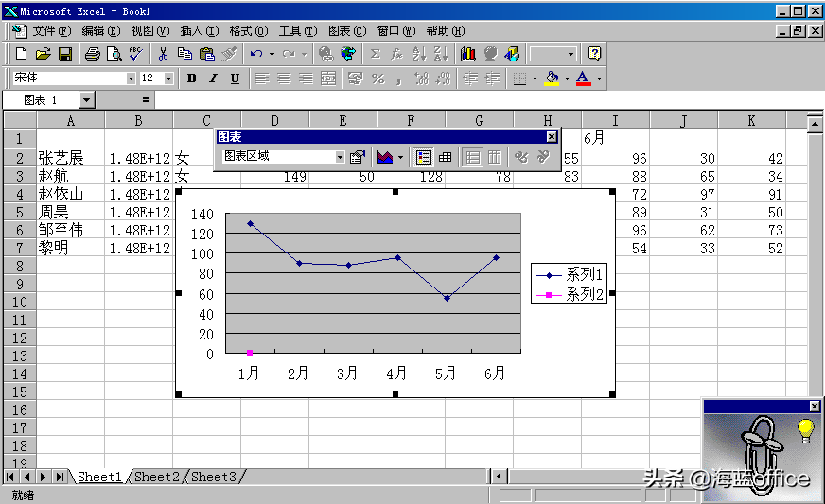Toggle Underline formatting
Screen dimensions: 825x504
tap(235, 78)
